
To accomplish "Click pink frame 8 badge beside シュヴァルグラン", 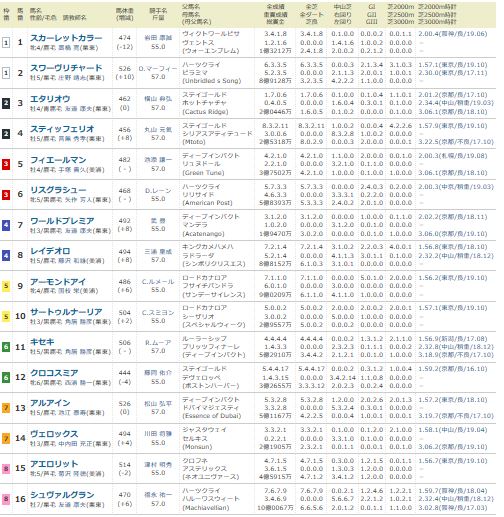I will [x=6, y=499].
